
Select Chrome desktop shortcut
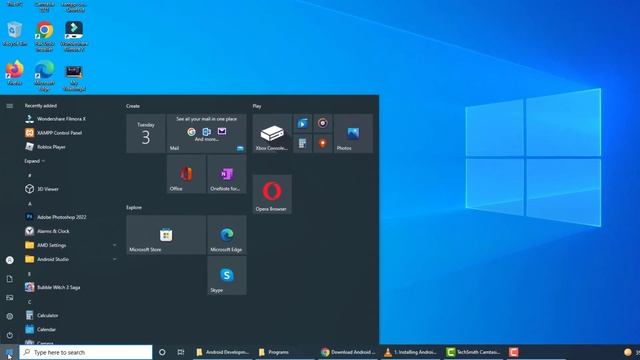click(44, 37)
